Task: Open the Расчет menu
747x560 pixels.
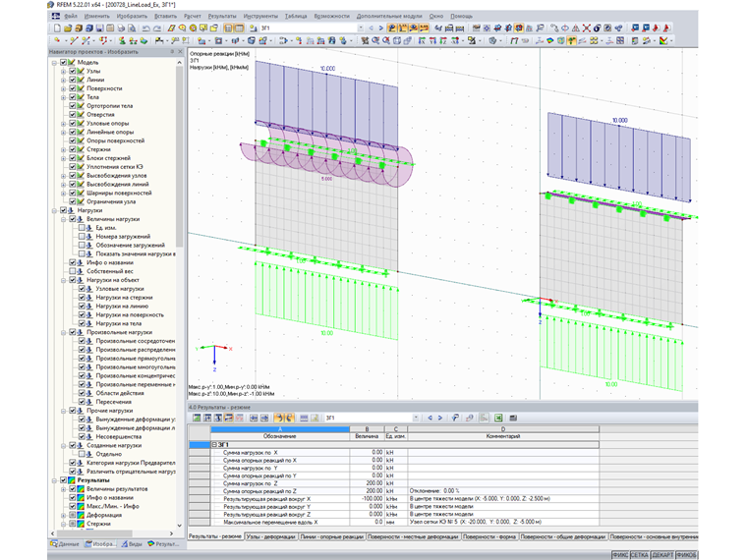Action: pos(193,16)
